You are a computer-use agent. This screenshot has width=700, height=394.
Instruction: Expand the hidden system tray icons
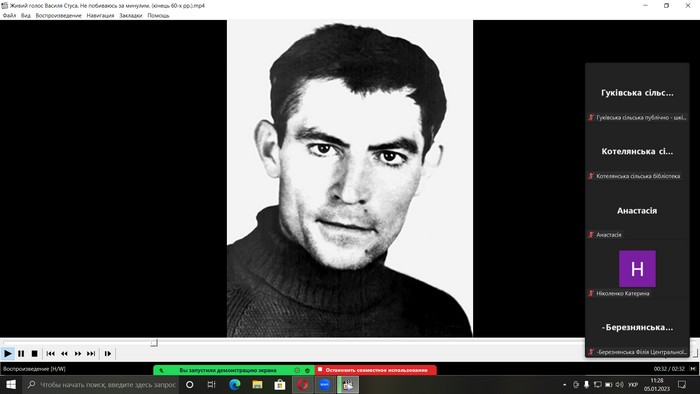[565, 384]
